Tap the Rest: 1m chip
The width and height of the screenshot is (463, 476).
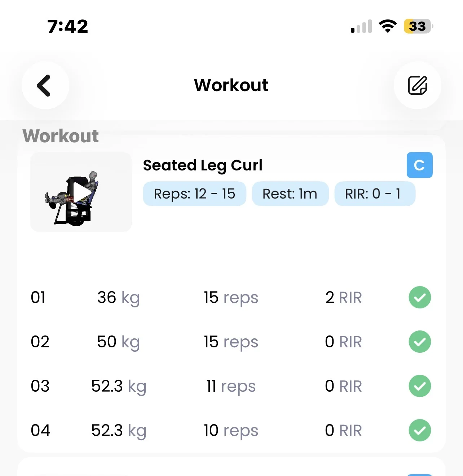pos(290,194)
